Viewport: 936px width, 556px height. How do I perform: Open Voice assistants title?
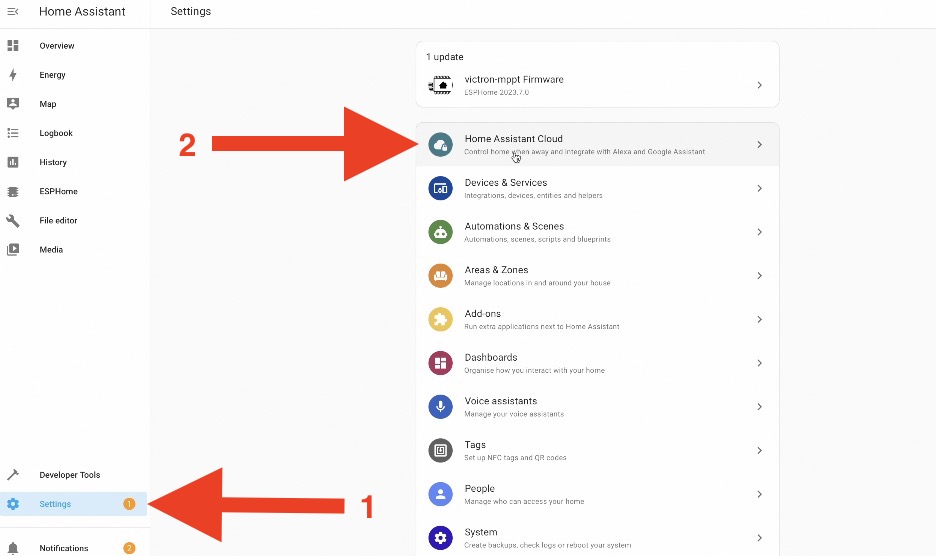(x=501, y=401)
